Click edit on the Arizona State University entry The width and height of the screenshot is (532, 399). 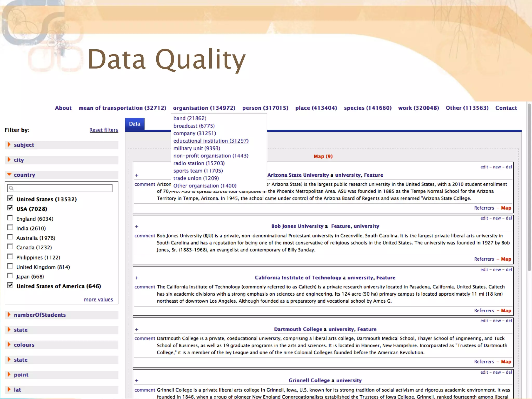pyautogui.click(x=484, y=167)
